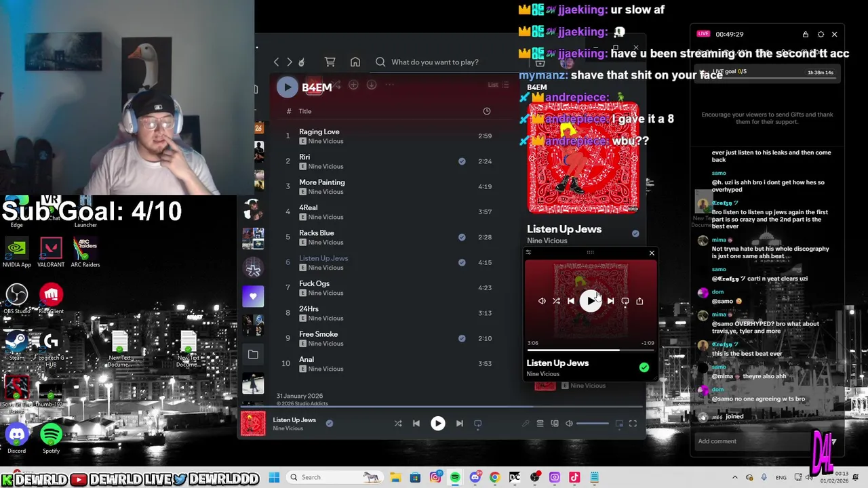Viewport: 868px width, 488px height.
Task: Select the track 24Hrs
Action: 309,308
